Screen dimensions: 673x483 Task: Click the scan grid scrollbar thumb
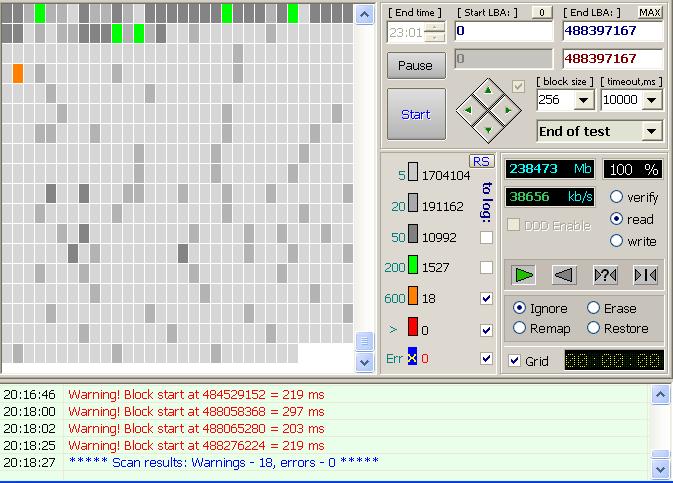point(364,341)
